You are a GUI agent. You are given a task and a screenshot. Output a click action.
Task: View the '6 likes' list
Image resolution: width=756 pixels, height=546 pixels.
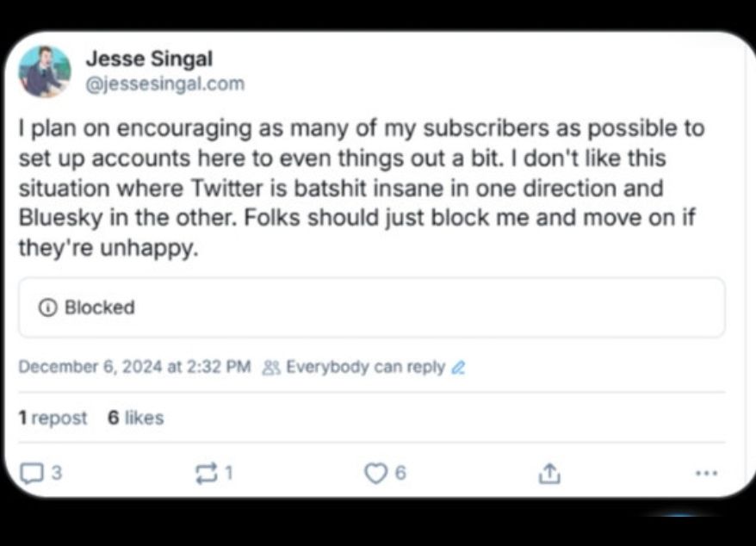tap(135, 418)
